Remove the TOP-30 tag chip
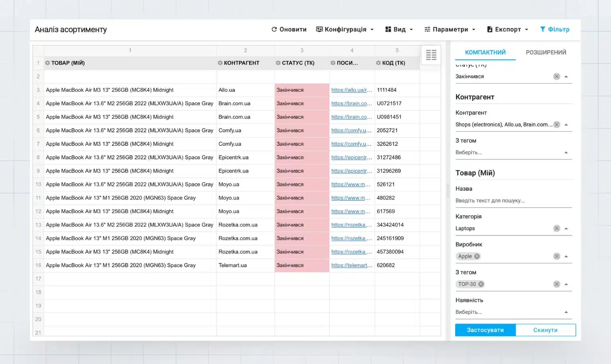611x364 pixels. pyautogui.click(x=481, y=284)
